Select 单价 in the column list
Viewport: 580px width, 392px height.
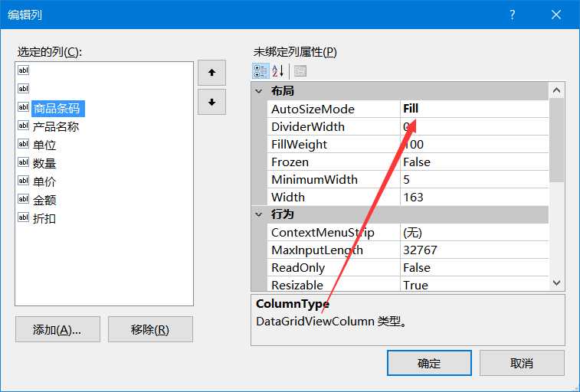pyautogui.click(x=44, y=181)
